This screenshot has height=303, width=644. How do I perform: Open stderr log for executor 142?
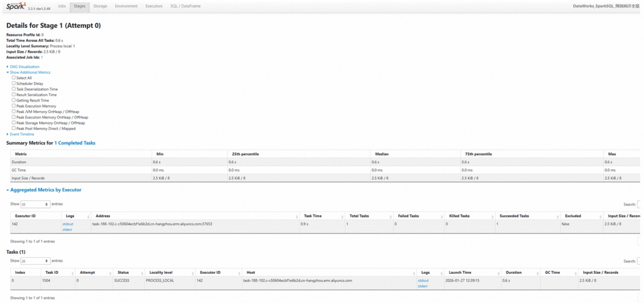67,230
